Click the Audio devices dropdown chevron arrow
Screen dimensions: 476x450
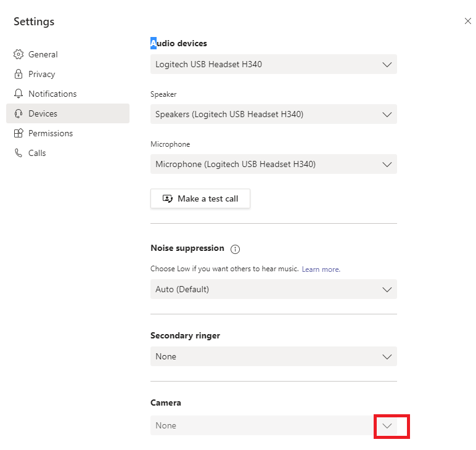[x=387, y=65]
